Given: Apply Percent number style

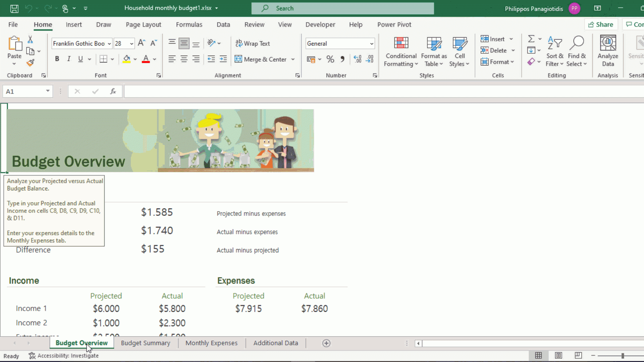Looking at the screenshot, I should point(330,59).
